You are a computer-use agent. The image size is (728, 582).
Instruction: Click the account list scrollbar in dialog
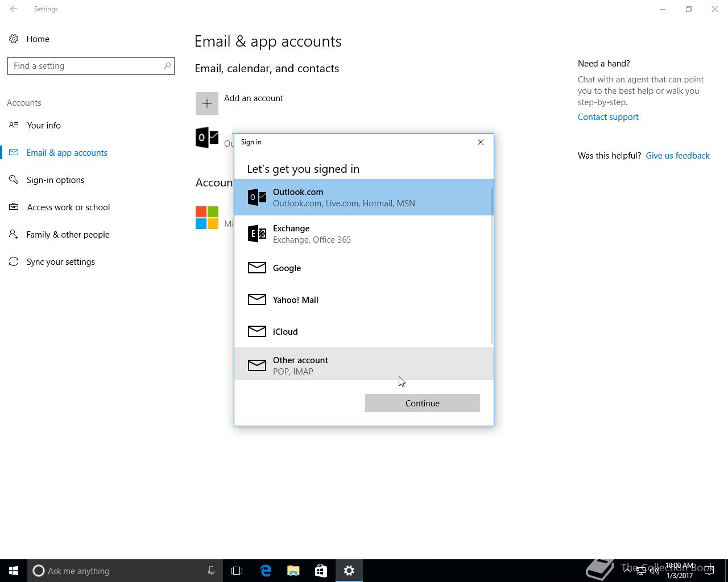pos(492,266)
